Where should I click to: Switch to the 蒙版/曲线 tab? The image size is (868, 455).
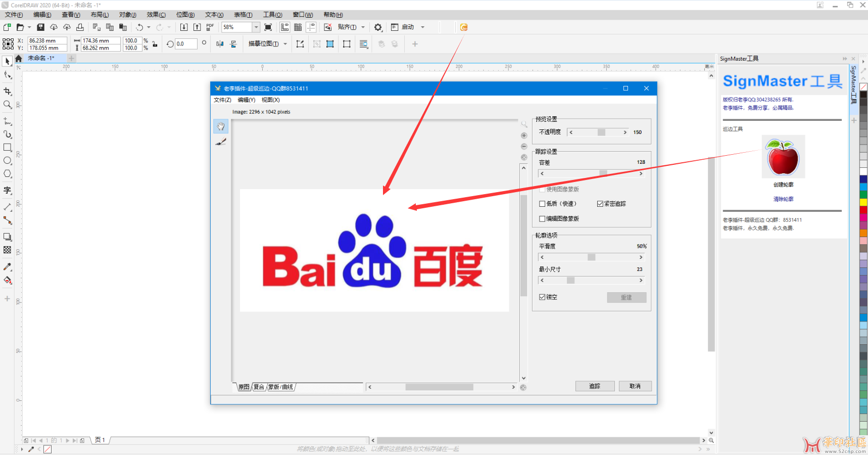(280, 387)
